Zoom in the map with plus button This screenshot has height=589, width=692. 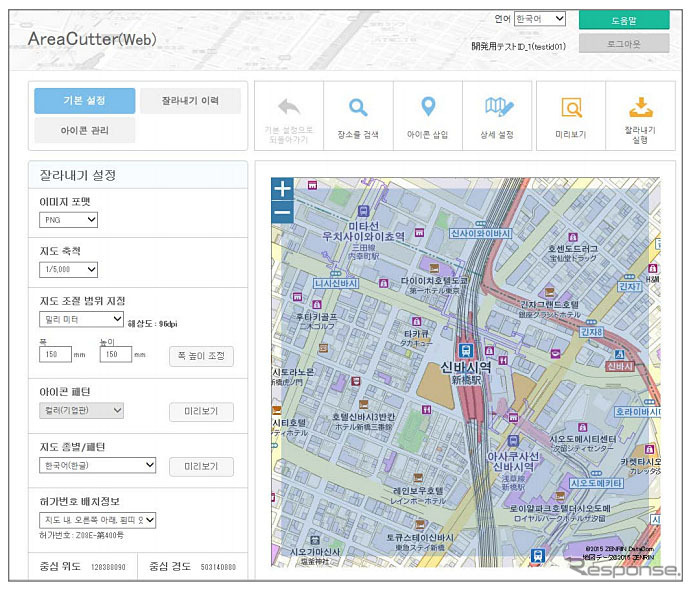click(x=282, y=189)
